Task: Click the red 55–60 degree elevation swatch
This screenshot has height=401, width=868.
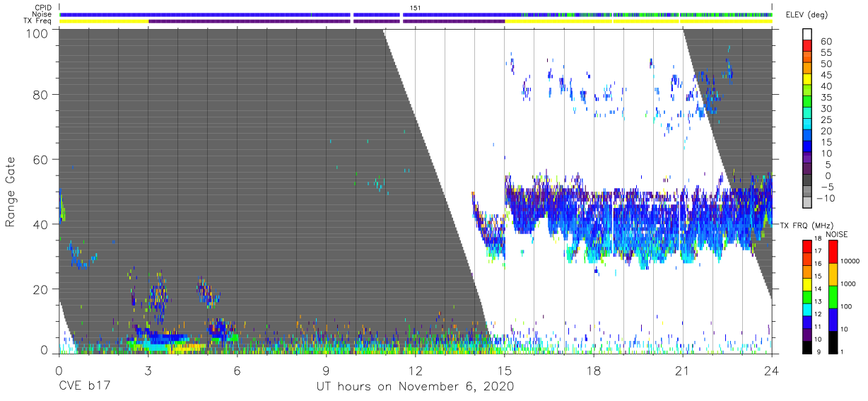Action: tap(807, 47)
